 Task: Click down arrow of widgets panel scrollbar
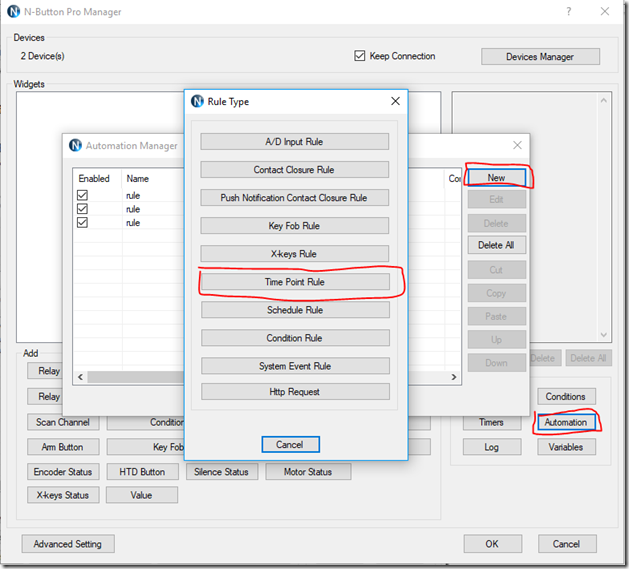coord(604,335)
